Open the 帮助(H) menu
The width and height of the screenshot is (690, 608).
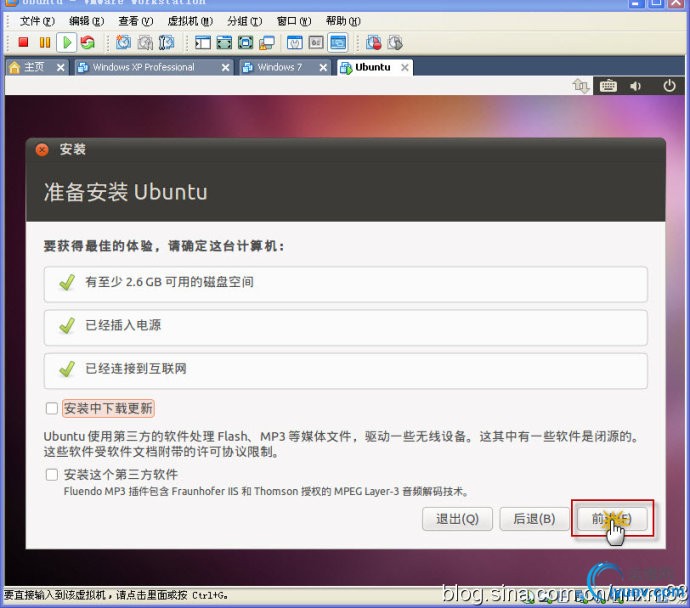343,21
